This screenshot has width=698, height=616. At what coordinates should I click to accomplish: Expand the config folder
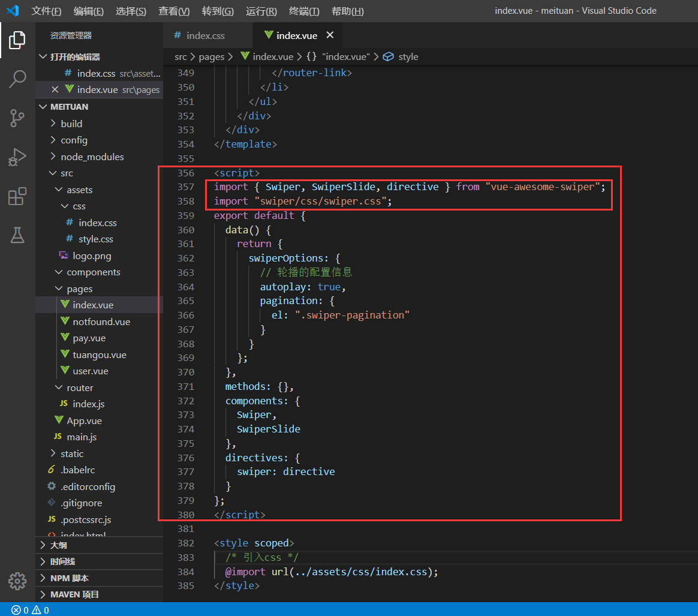[53, 140]
